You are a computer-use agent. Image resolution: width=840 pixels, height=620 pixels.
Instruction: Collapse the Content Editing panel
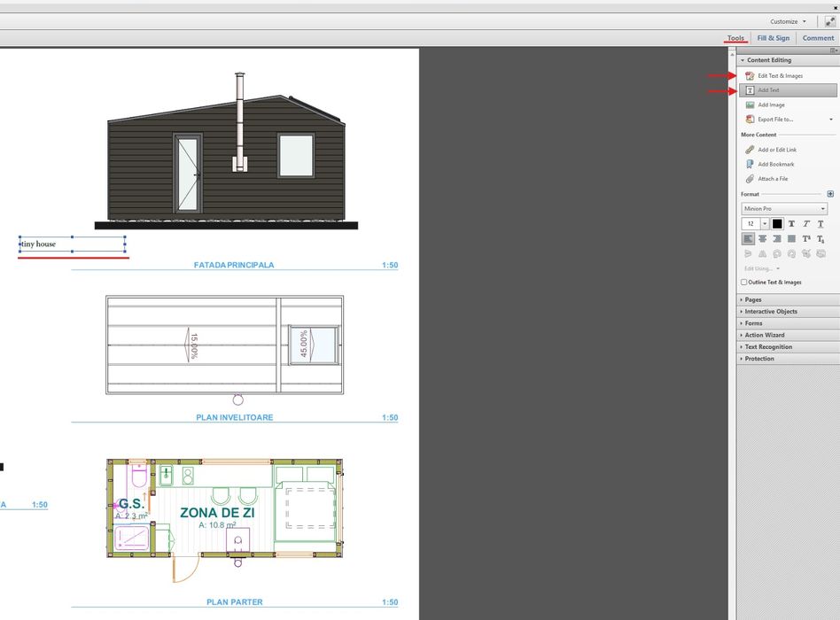click(x=788, y=60)
